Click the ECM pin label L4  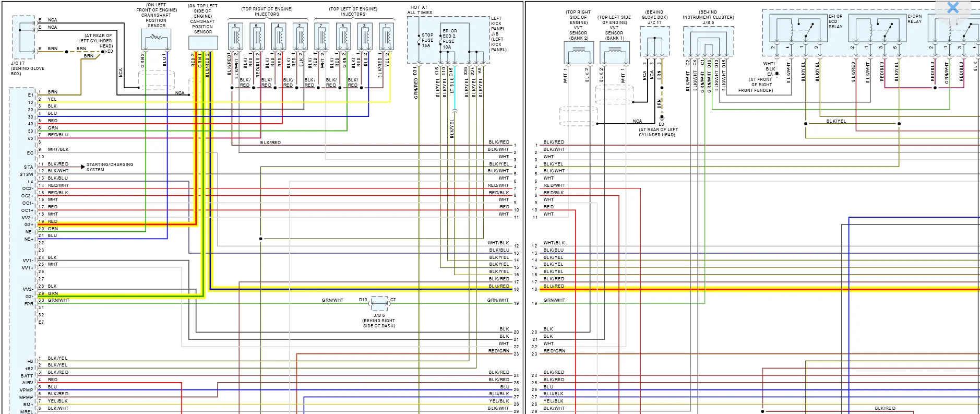pos(30,182)
